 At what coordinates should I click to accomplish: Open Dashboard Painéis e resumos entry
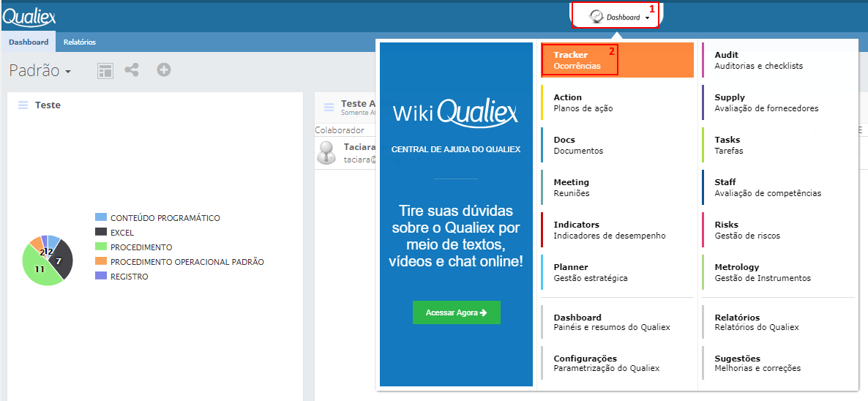tap(617, 322)
